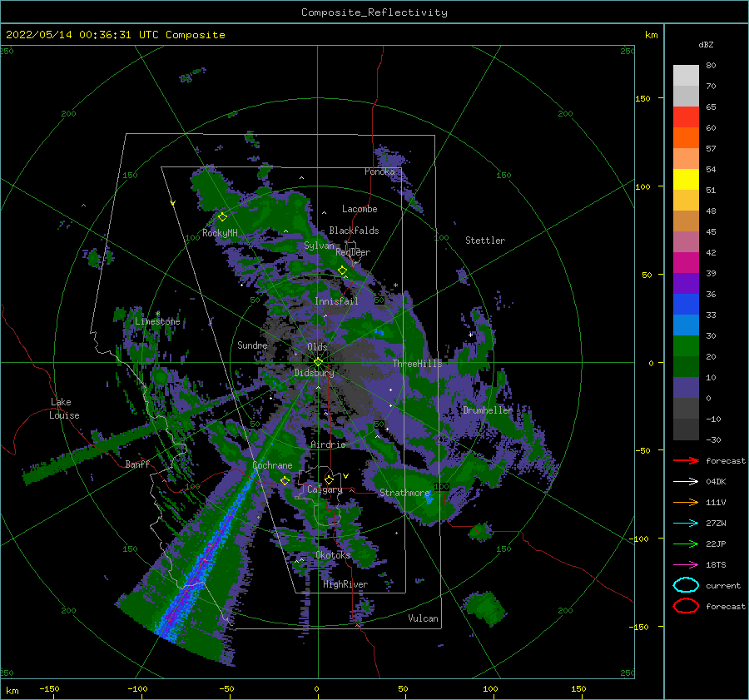Click the orange 111V arrow legend icon
The height and width of the screenshot is (700, 749).
pos(686,502)
